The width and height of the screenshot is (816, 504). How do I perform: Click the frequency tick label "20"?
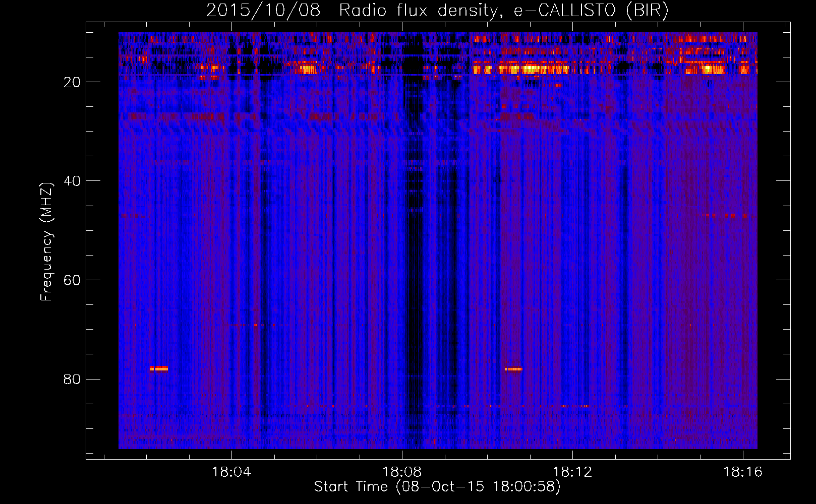click(73, 82)
